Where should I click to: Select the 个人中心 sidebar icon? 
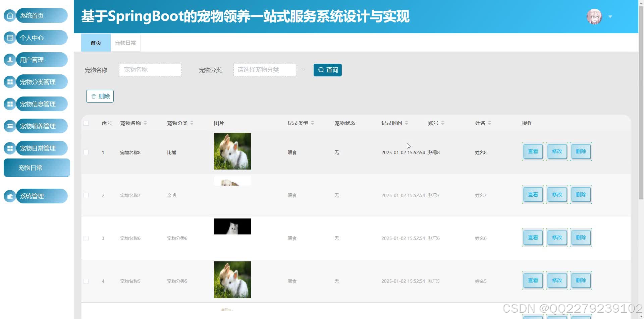10,38
